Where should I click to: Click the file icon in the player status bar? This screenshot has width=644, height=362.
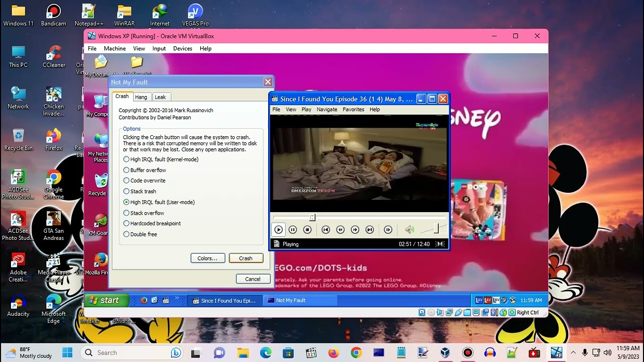[276, 244]
